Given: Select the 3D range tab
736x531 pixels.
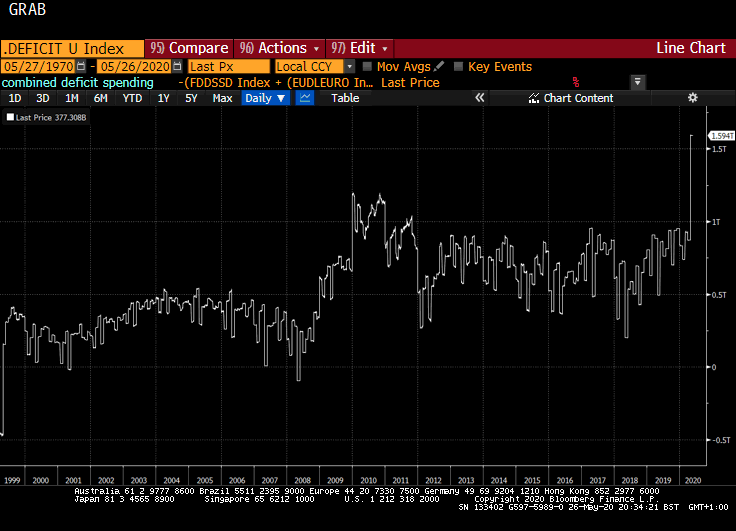Looking at the screenshot, I should coord(42,98).
